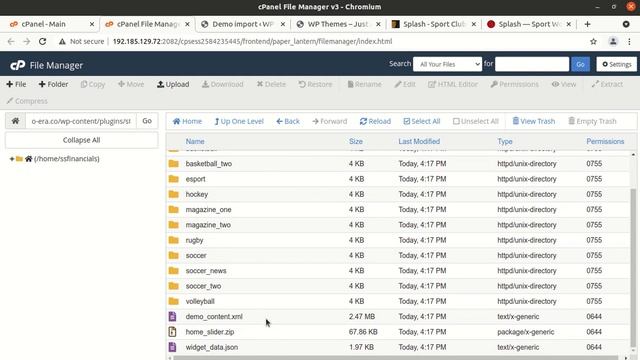Click the Delete toolbar action
The width and height of the screenshot is (640, 360).
click(x=271, y=84)
